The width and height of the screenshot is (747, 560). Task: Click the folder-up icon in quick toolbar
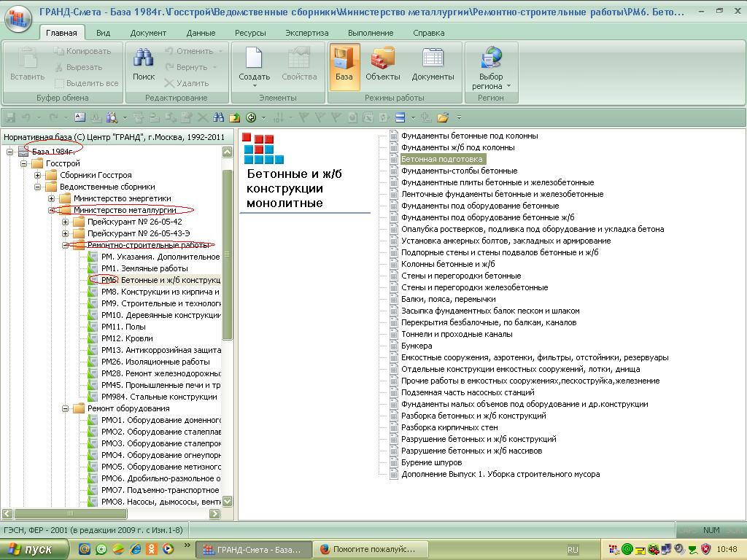click(234, 117)
